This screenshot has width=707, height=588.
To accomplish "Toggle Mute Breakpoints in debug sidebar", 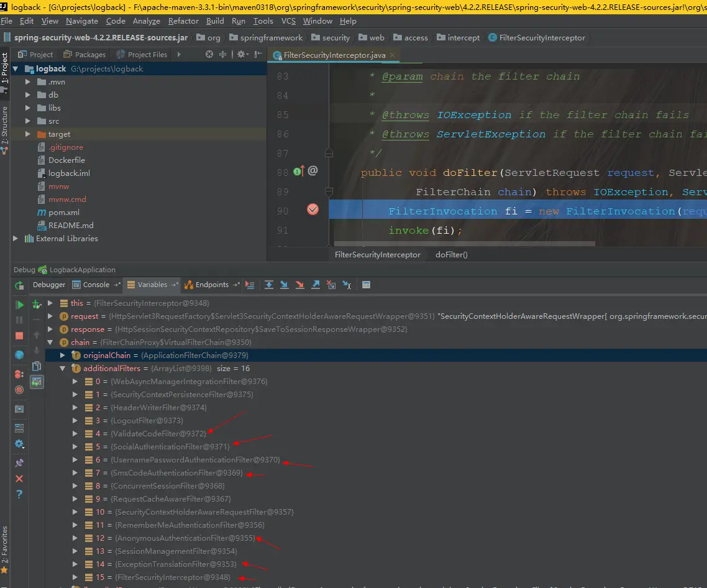I will tap(19, 390).
